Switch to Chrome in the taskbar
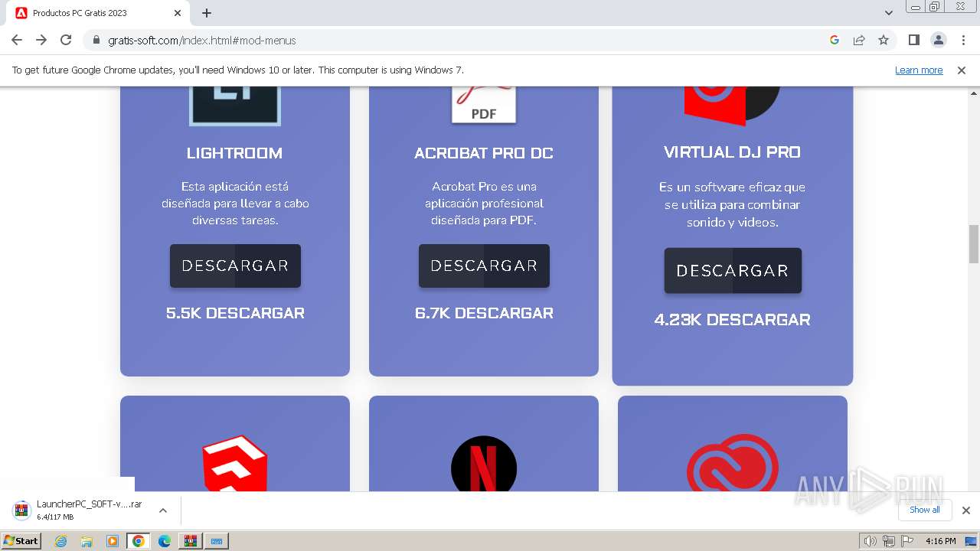980x551 pixels. tap(139, 541)
